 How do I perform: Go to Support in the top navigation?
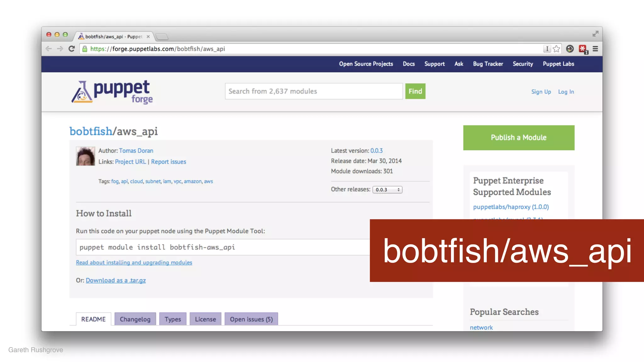pyautogui.click(x=435, y=64)
